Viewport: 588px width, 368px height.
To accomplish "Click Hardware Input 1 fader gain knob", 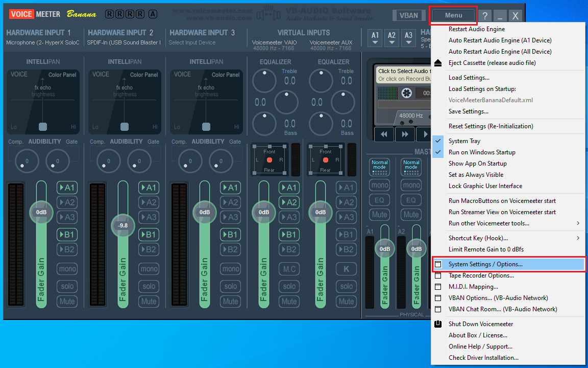I will click(41, 212).
